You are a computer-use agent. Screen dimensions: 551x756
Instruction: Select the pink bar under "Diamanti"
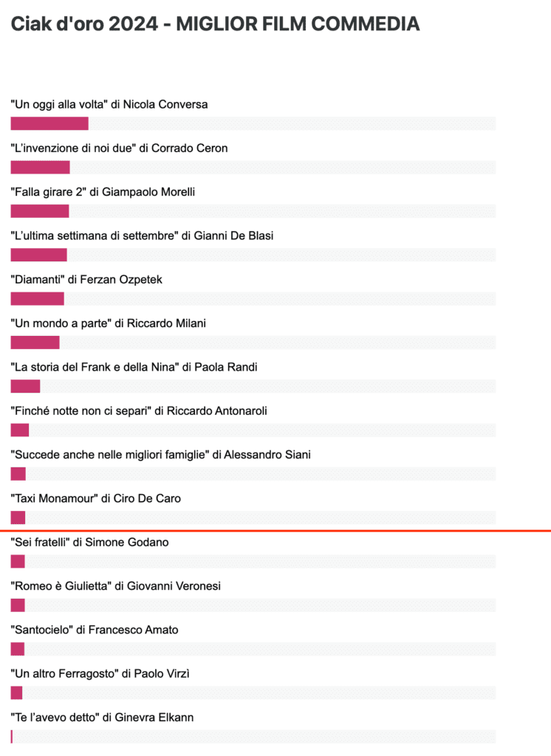point(37,299)
